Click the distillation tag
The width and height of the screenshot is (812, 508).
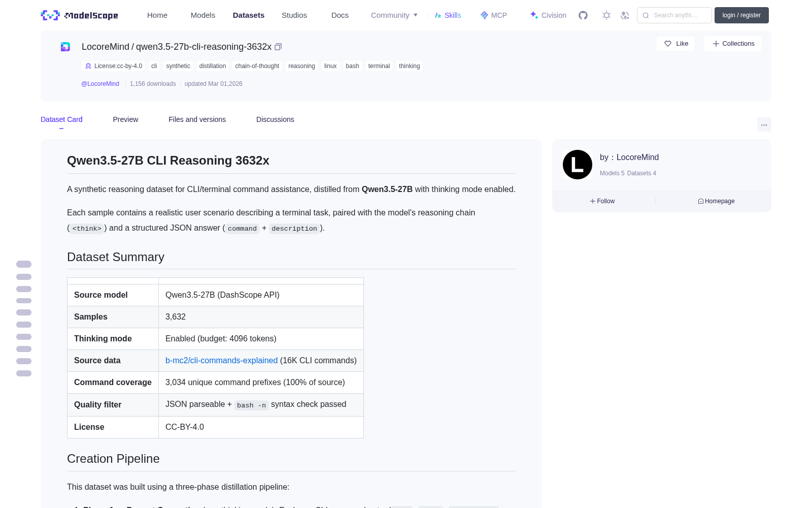coord(213,66)
